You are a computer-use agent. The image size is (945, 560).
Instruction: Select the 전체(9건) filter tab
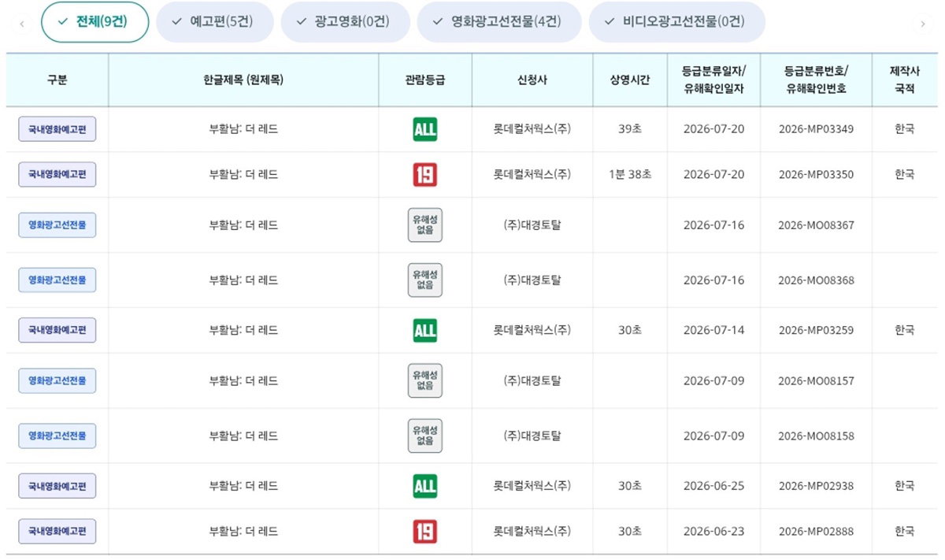[95, 22]
